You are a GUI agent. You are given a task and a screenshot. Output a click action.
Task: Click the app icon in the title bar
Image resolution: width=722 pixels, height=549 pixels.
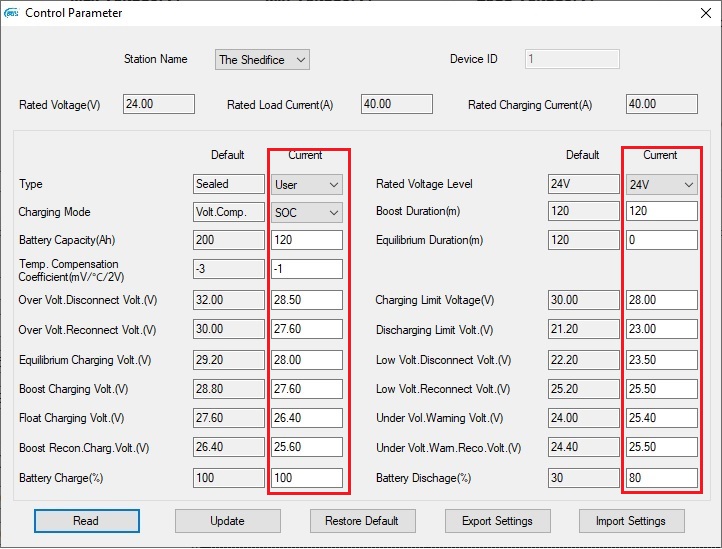click(x=11, y=13)
